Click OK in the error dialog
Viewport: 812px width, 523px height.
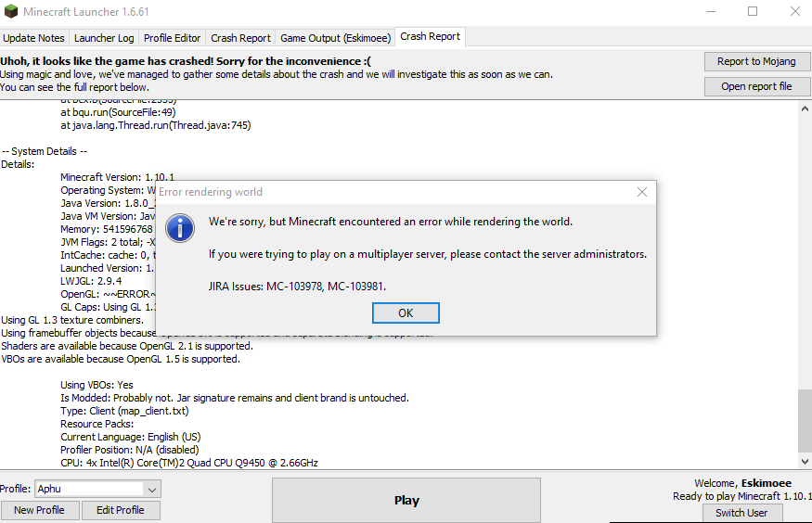(406, 313)
